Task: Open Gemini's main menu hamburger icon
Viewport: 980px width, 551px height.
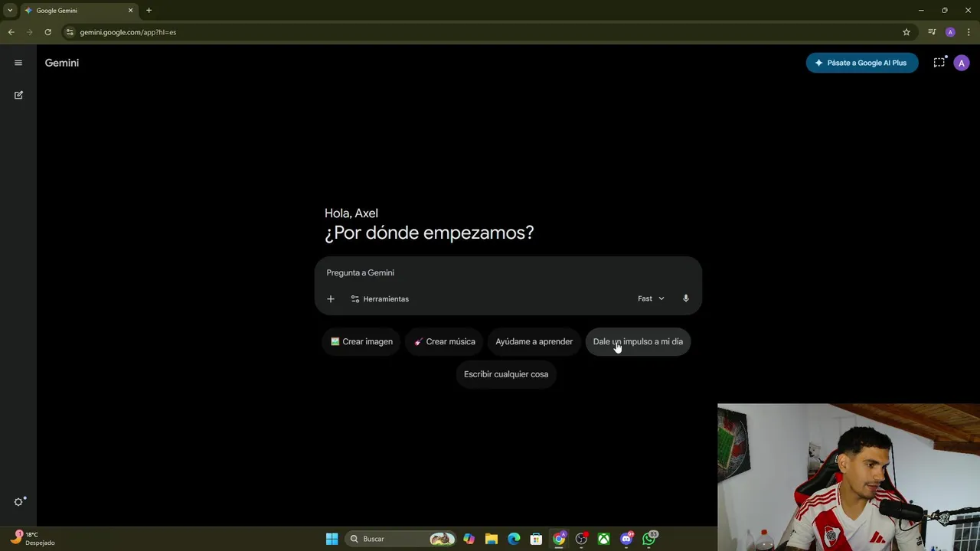Action: [18, 63]
